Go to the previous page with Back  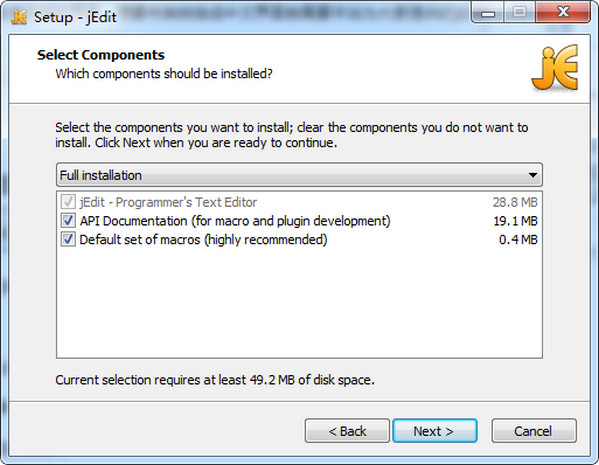point(347,431)
